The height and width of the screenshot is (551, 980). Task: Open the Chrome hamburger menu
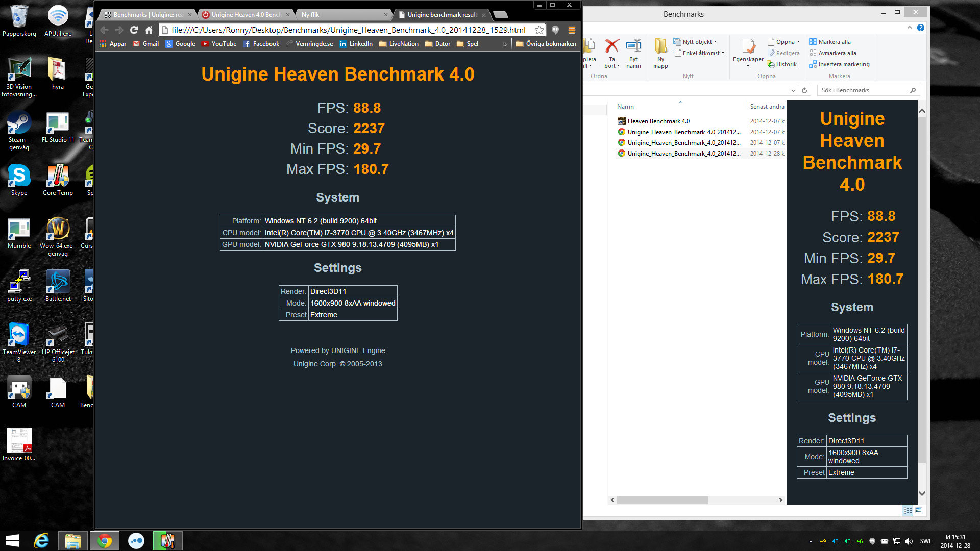pyautogui.click(x=572, y=30)
